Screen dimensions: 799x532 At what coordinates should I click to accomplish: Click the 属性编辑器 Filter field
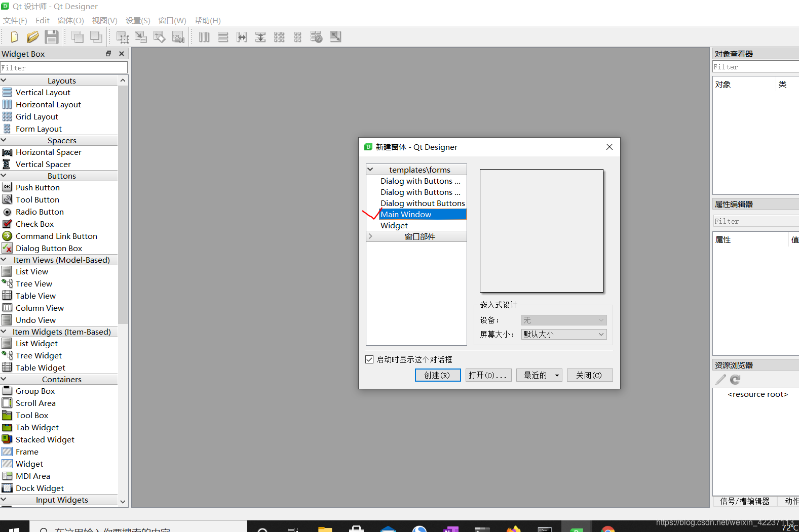click(755, 221)
